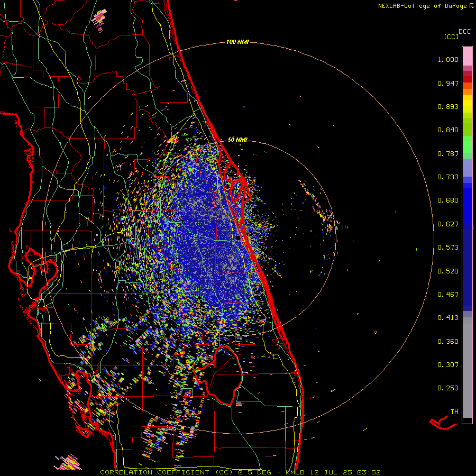Click the 0.307 color scale value

448,365
